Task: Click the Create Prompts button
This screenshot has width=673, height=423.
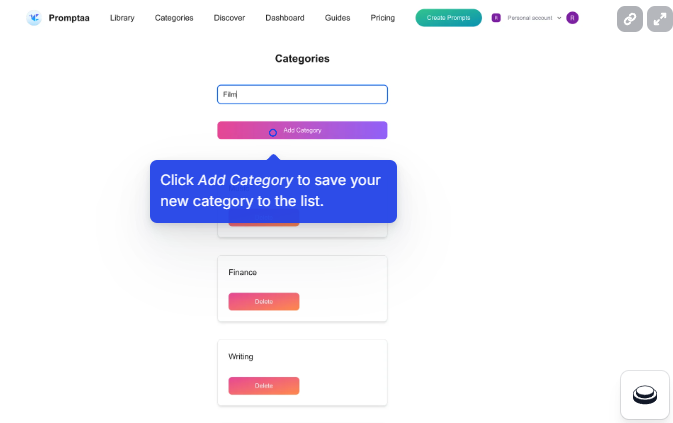Action: (x=449, y=18)
